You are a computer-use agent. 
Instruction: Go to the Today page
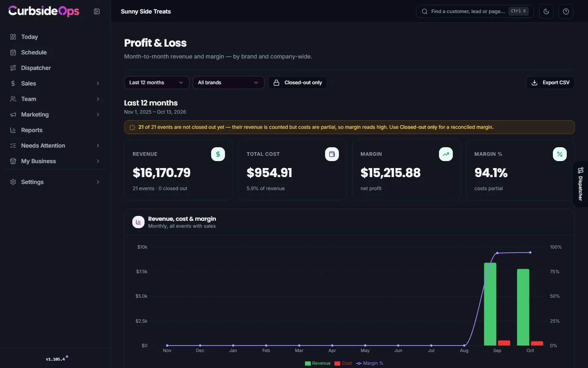point(56,37)
